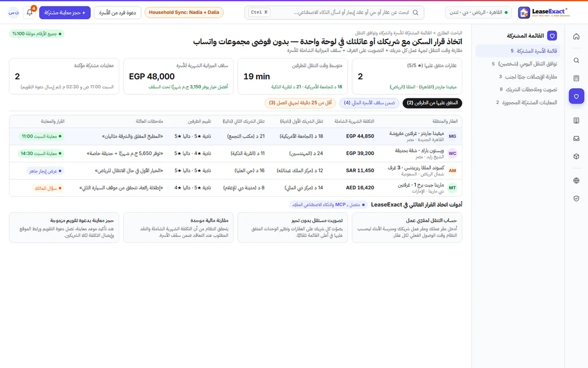Click the heart badge beside القائمة المشتركة heading
Viewport: 588px width, 368px height.
click(552, 36)
